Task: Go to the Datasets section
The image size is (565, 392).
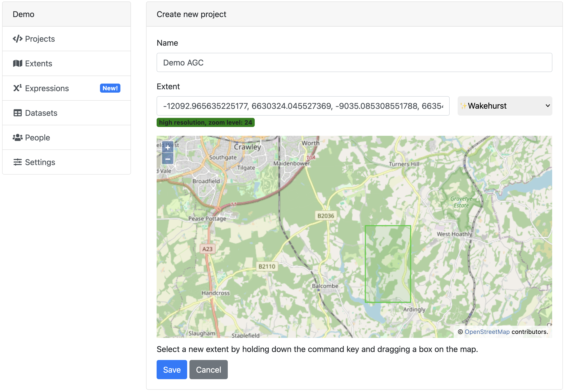Action: click(x=41, y=113)
